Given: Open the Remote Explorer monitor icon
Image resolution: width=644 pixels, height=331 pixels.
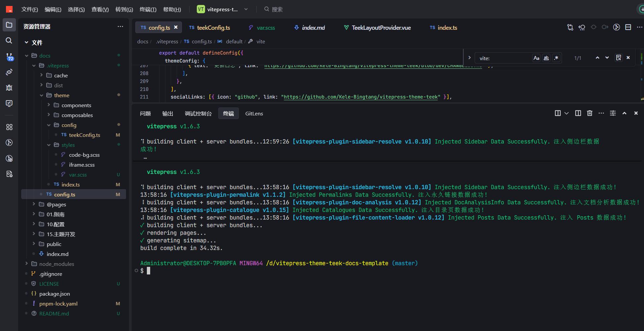Looking at the screenshot, I should [x=9, y=103].
